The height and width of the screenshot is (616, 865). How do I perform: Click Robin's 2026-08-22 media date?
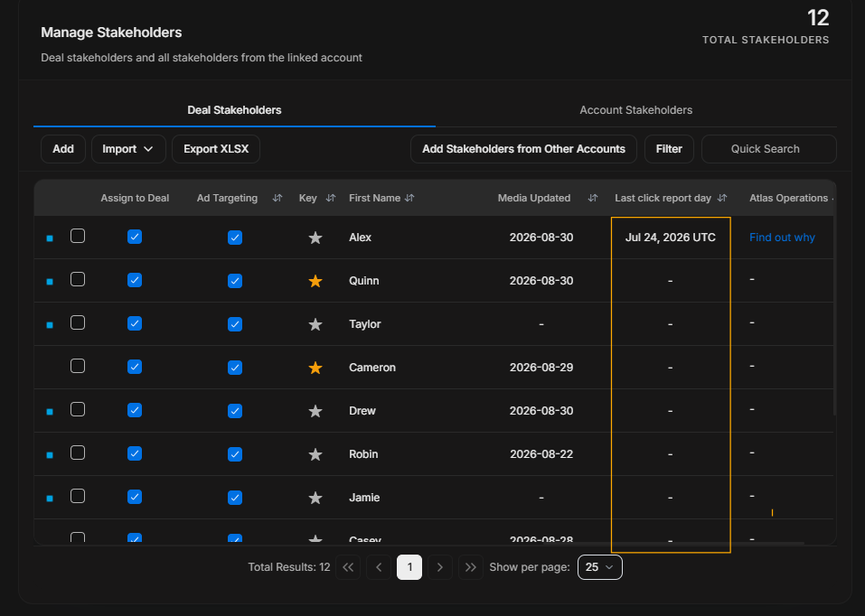point(541,453)
